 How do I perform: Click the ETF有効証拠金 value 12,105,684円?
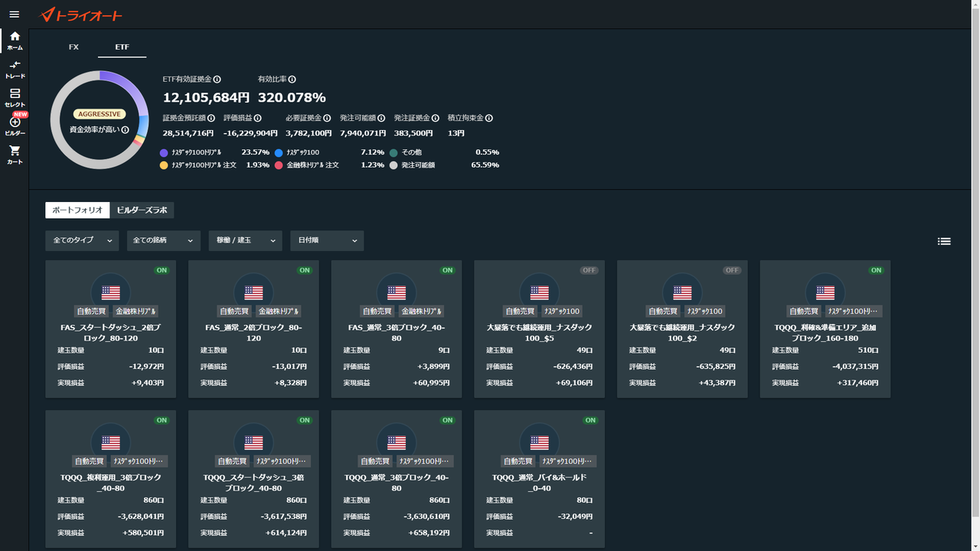[207, 98]
